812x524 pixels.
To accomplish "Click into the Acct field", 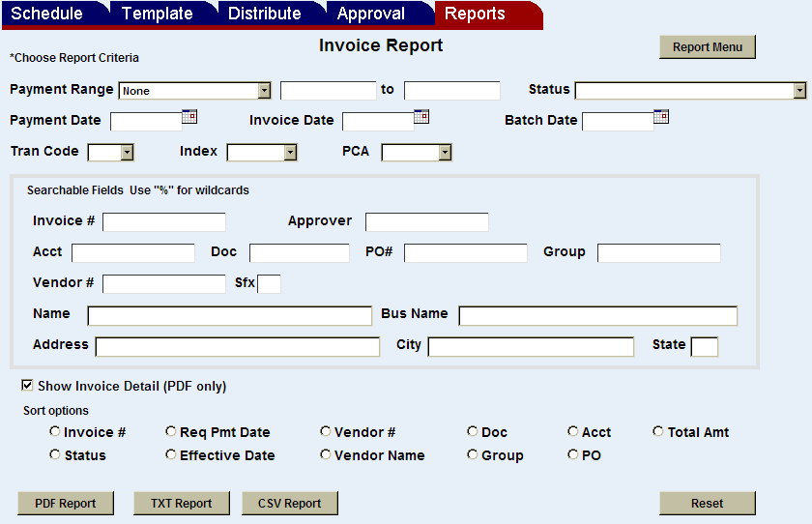I will coord(133,253).
